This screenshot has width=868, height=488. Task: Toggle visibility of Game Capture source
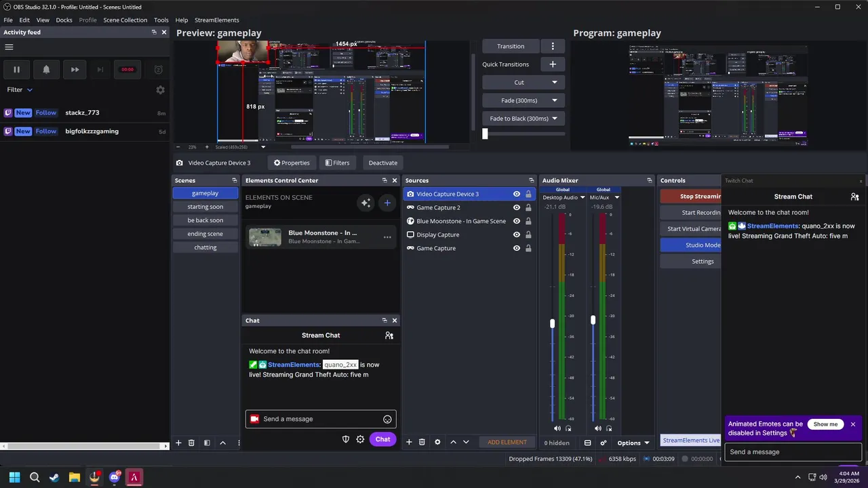(517, 248)
